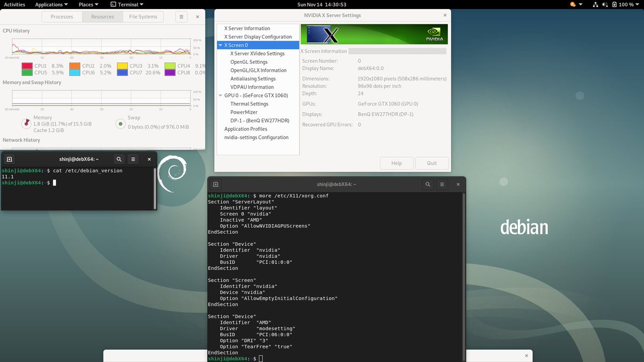Click 'debX64:0.0' display name value
The width and height of the screenshot is (644, 362).
click(x=371, y=69)
